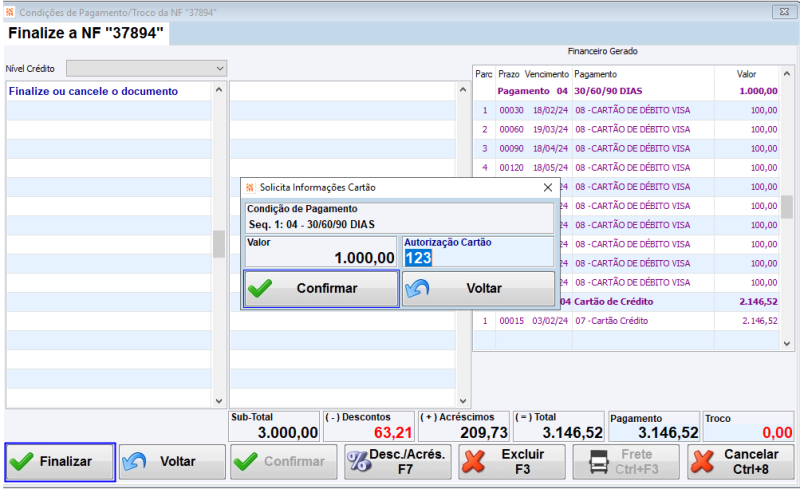Screen dimensions: 800x489
Task: Click the Sub-Total value 3.000,00
Action: pos(288,433)
